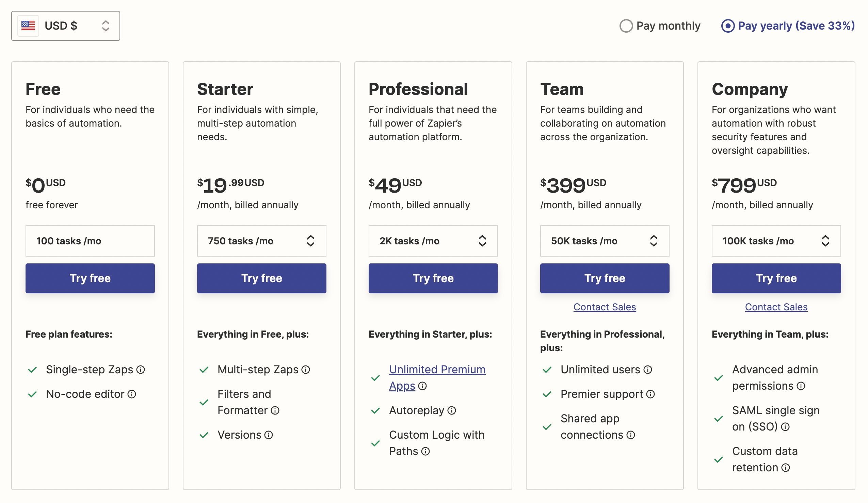Click the 100 tasks/mo field on Free plan
This screenshot has width=868, height=503.
tap(90, 241)
